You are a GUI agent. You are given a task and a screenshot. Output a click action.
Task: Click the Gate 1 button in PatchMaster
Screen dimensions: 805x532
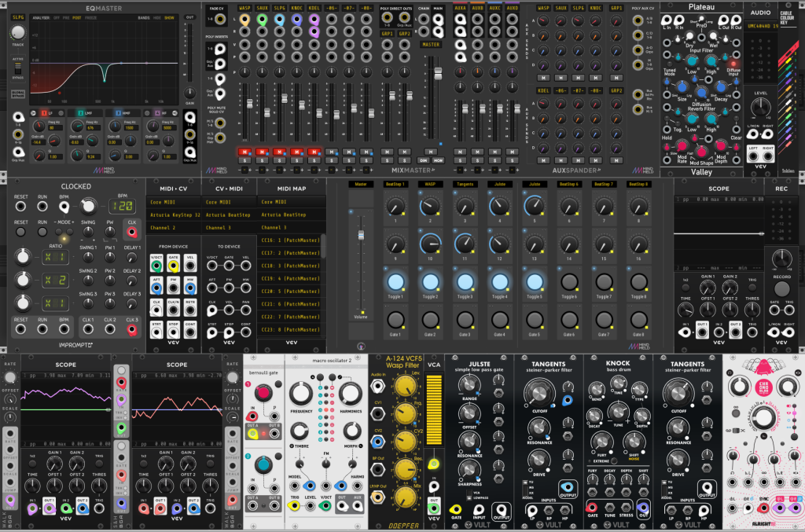click(395, 320)
